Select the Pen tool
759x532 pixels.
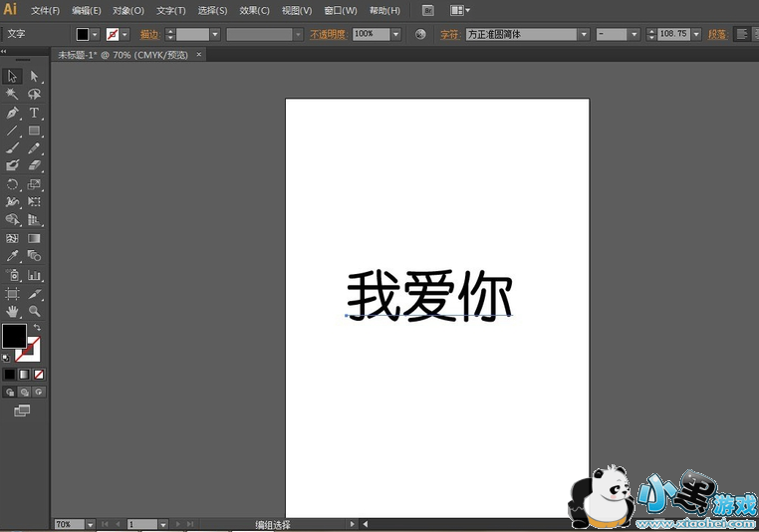point(12,113)
